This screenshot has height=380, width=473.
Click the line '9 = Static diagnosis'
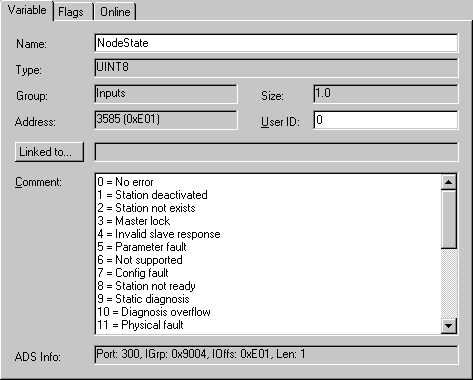coord(143,299)
